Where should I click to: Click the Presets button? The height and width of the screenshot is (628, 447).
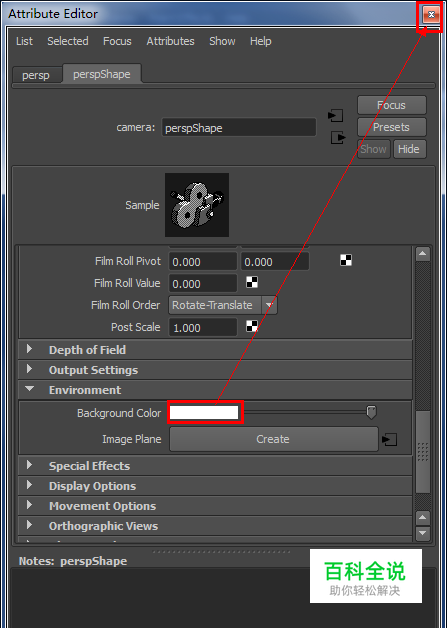pyautogui.click(x=391, y=127)
